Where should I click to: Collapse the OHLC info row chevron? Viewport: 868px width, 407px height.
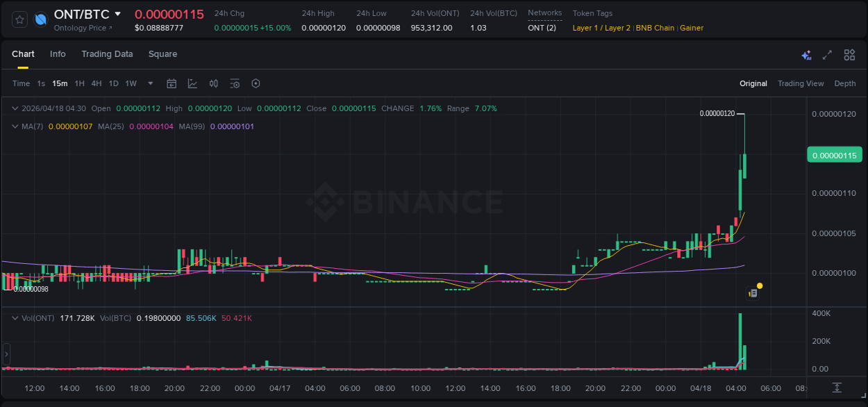pyautogui.click(x=15, y=108)
